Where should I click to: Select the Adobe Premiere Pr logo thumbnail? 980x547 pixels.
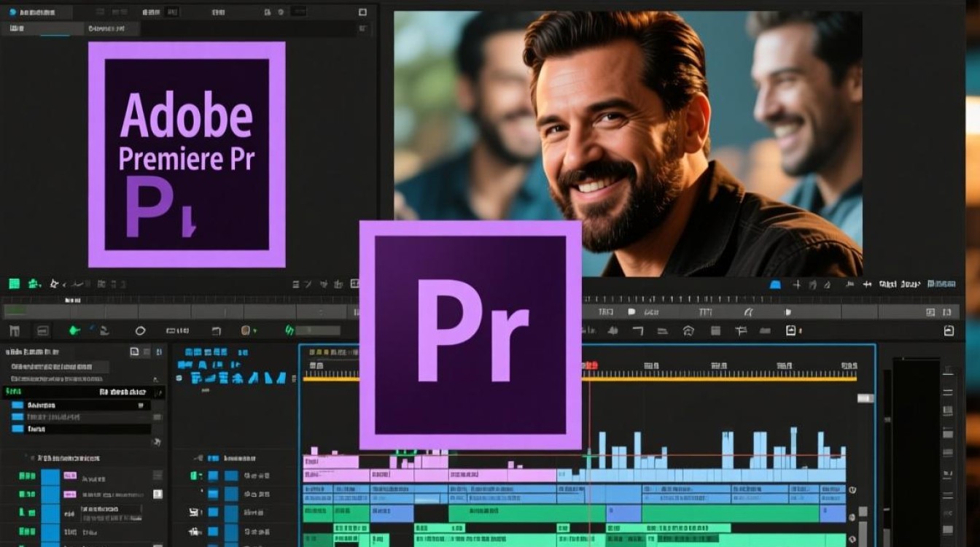(187, 155)
